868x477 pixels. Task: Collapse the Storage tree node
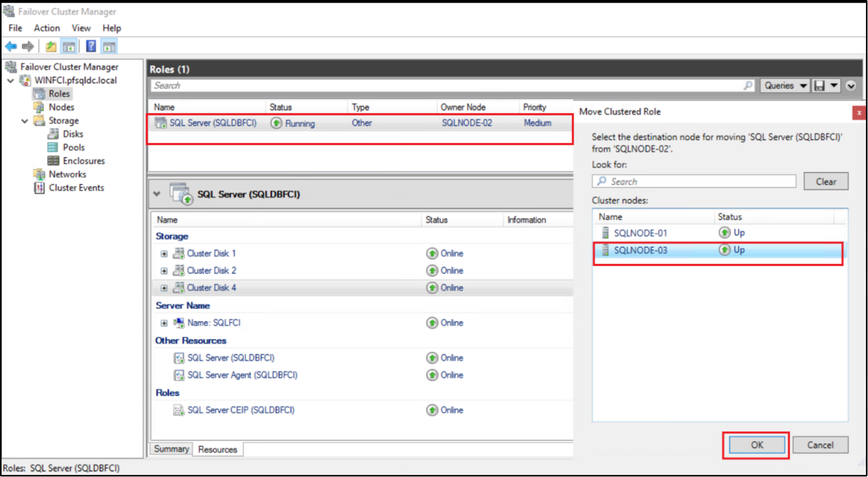point(24,121)
